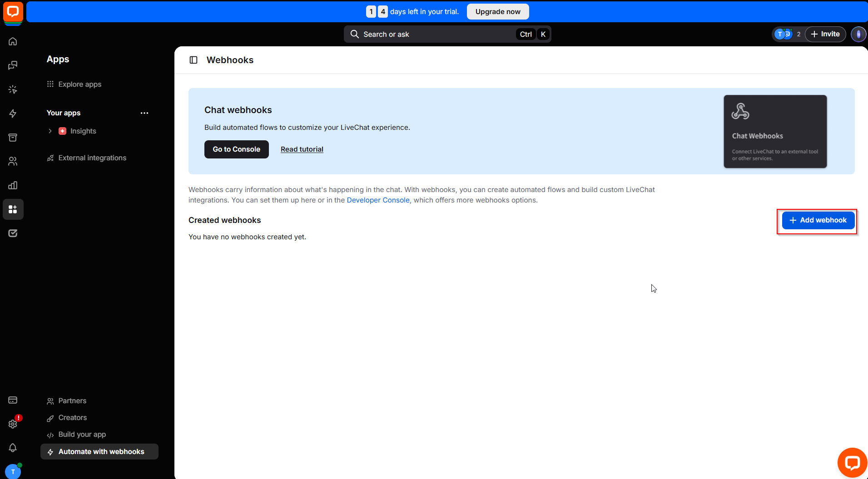Screen dimensions: 868x479
Task: Collapse the sidebar panel toggle beside Webhooks
Action: (x=193, y=60)
